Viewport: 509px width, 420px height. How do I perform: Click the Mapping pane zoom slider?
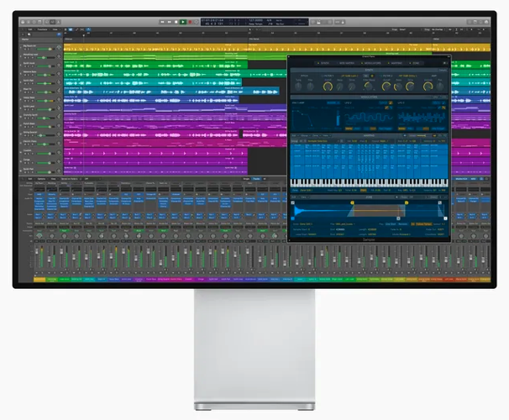coord(422,135)
